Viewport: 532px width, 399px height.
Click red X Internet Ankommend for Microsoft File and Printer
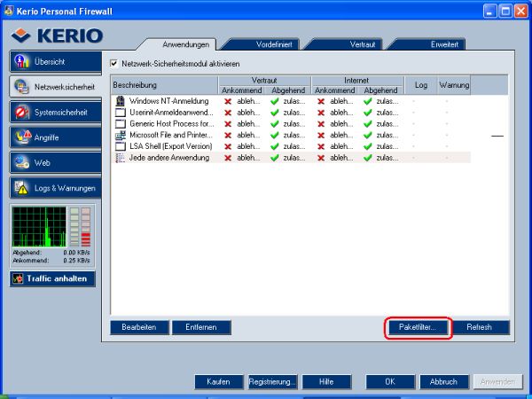(321, 136)
